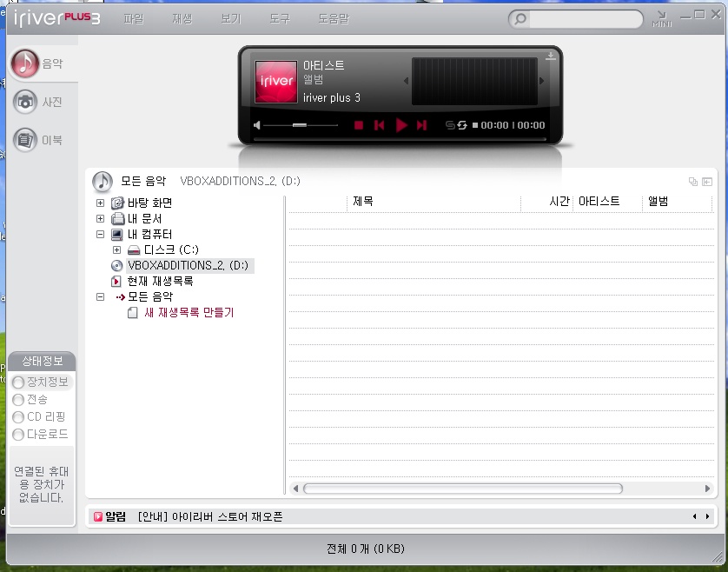This screenshot has height=572, width=728.
Task: Sort by the 시간 column header
Action: click(x=547, y=202)
